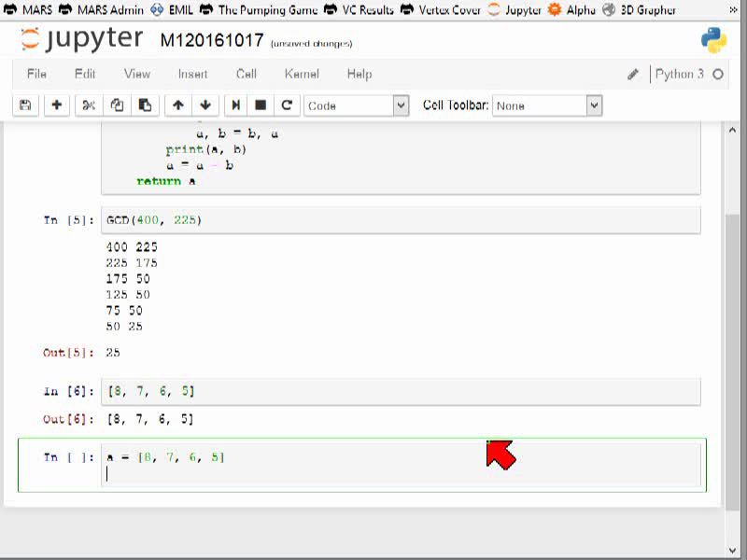Open the Kernel menu
This screenshot has height=560, width=747.
(302, 75)
